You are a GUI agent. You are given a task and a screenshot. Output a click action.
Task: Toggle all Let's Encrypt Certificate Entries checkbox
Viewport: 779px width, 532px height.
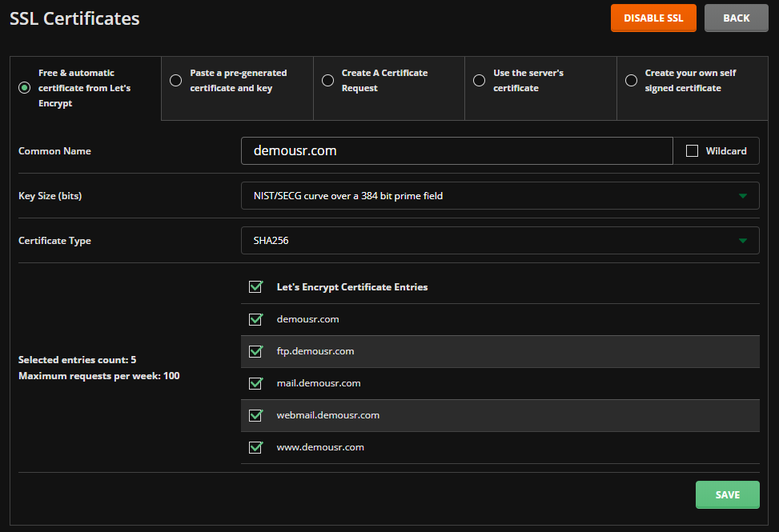coord(256,287)
